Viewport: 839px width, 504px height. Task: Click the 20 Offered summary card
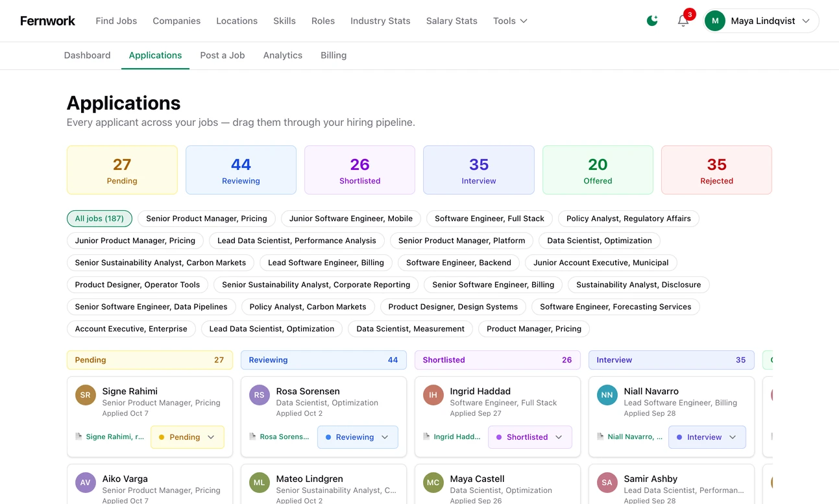[598, 170]
